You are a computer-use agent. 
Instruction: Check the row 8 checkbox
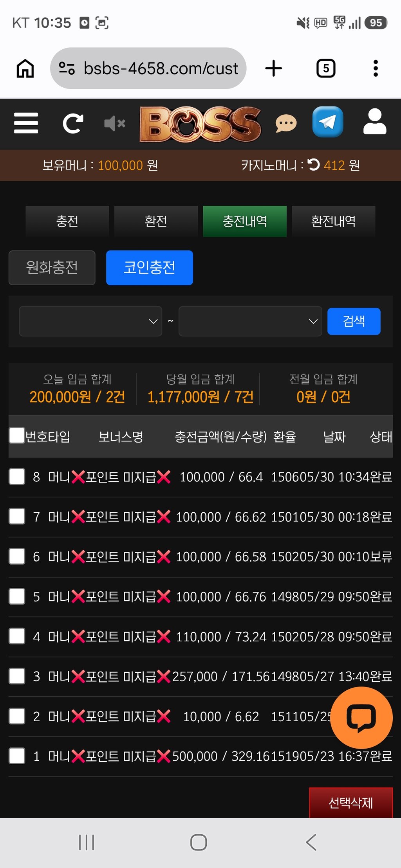pos(17,477)
